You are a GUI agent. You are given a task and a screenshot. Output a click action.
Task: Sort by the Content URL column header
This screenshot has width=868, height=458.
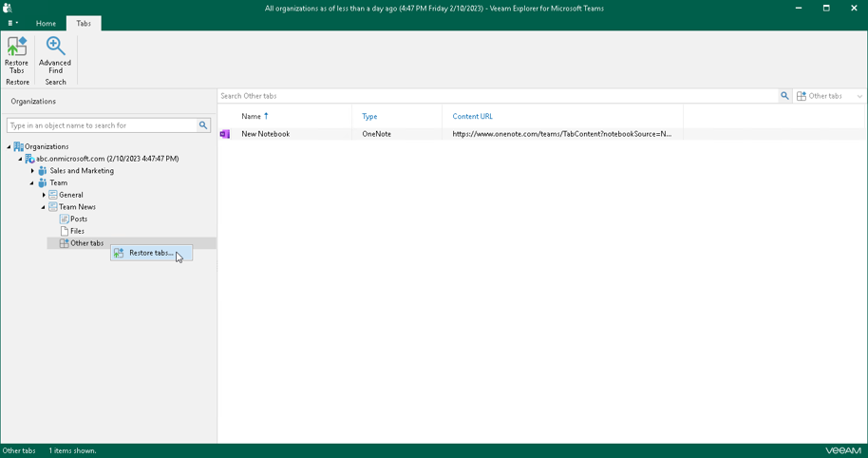tap(472, 116)
